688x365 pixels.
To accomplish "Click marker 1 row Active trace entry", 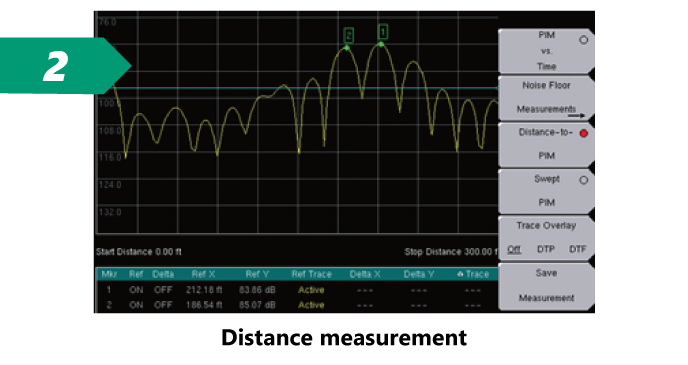I will pyautogui.click(x=311, y=290).
